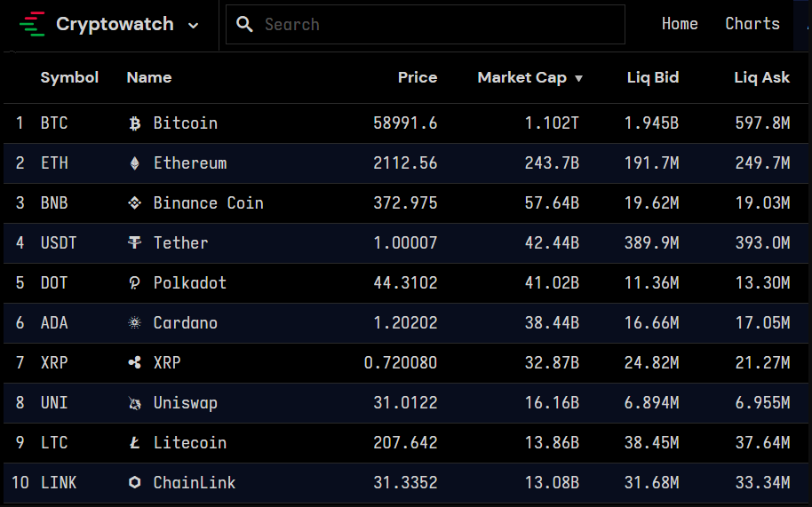The image size is (812, 507).
Task: Select the BNB symbol cell
Action: click(x=54, y=202)
